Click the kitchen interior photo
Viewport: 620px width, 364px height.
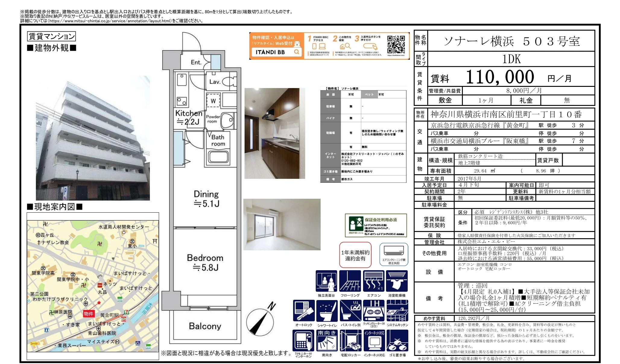point(275,133)
